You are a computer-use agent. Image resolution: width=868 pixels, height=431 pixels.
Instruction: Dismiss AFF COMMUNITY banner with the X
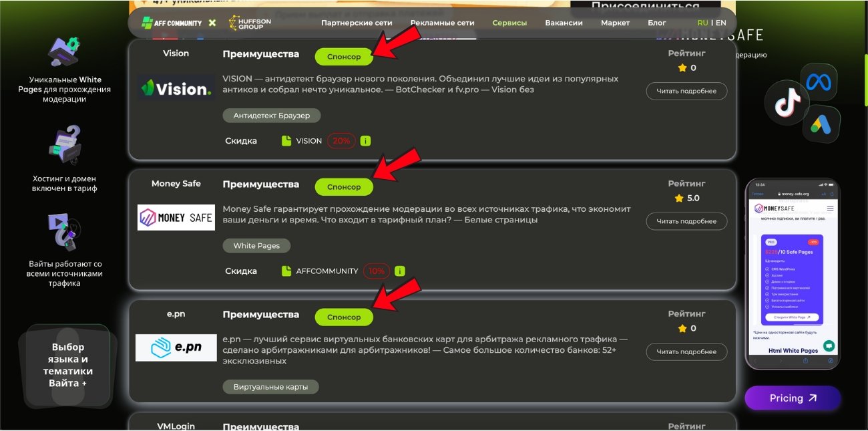(211, 22)
